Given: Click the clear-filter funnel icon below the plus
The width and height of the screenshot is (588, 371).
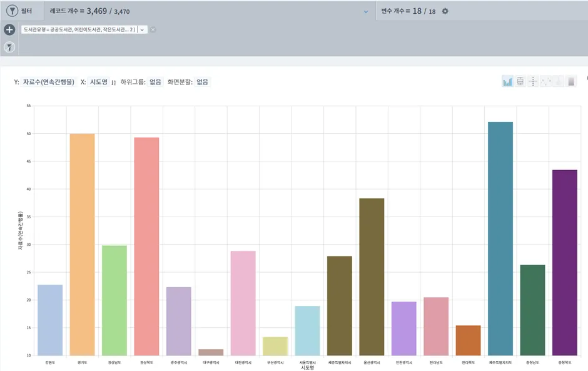Looking at the screenshot, I should pos(9,48).
